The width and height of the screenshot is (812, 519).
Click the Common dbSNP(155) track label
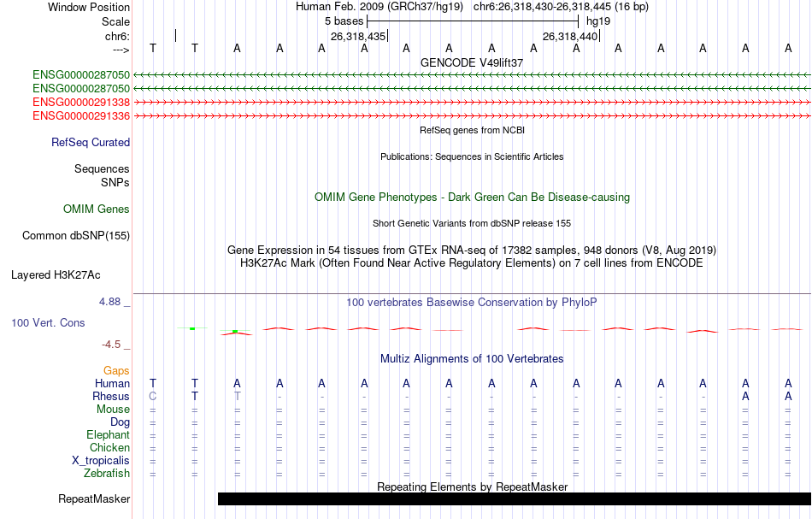(x=75, y=236)
